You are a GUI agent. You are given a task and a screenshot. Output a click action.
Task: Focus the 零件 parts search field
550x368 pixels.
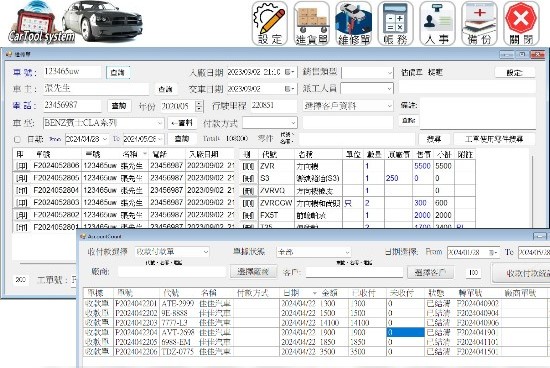[x=357, y=139]
